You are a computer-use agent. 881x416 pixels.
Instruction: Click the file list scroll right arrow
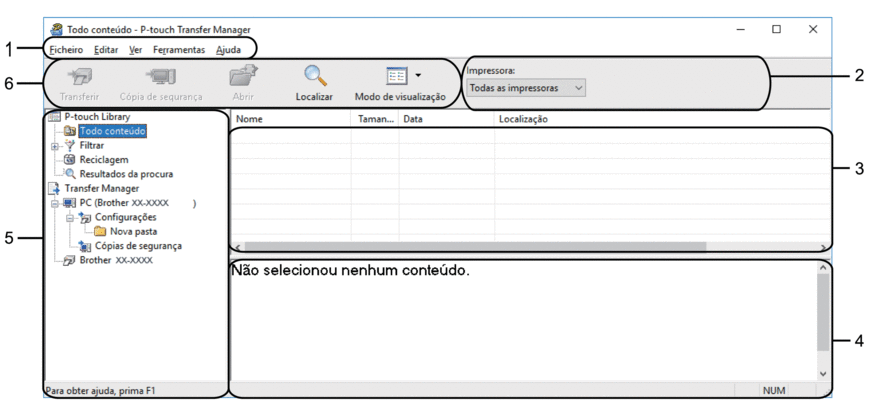823,247
